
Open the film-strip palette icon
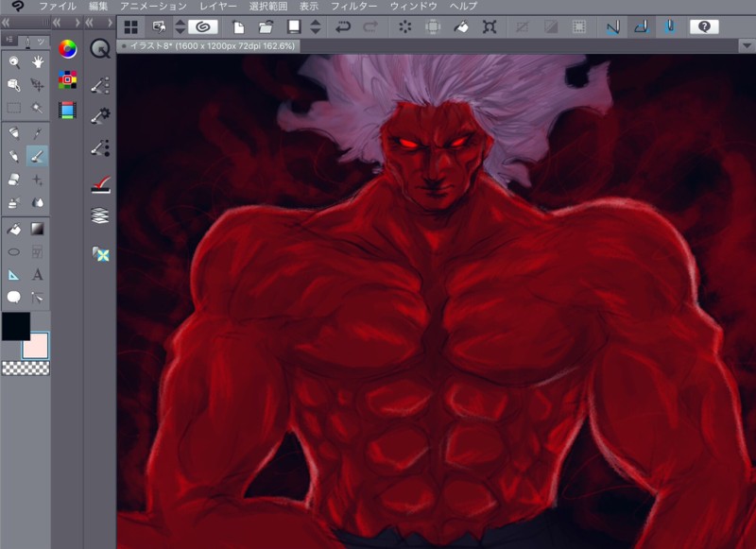point(67,110)
